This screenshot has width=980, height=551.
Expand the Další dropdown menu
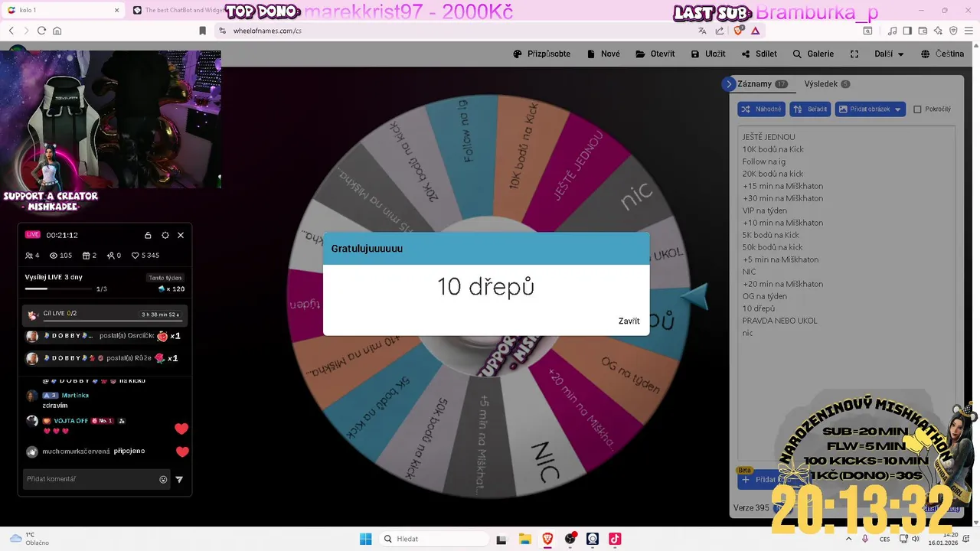coord(889,54)
